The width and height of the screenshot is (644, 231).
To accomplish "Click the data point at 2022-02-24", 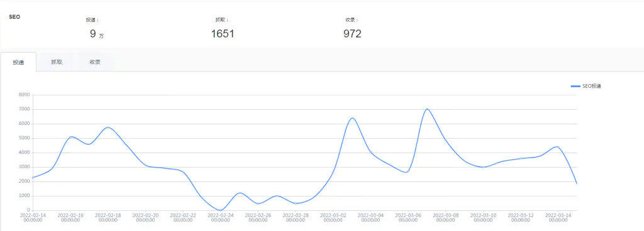I will click(221, 210).
